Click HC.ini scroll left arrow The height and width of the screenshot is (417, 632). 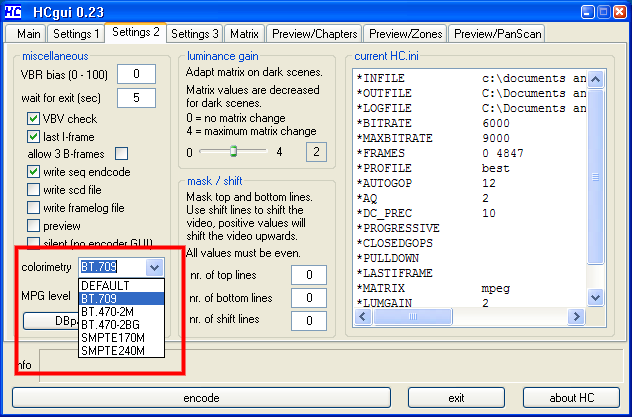click(363, 317)
